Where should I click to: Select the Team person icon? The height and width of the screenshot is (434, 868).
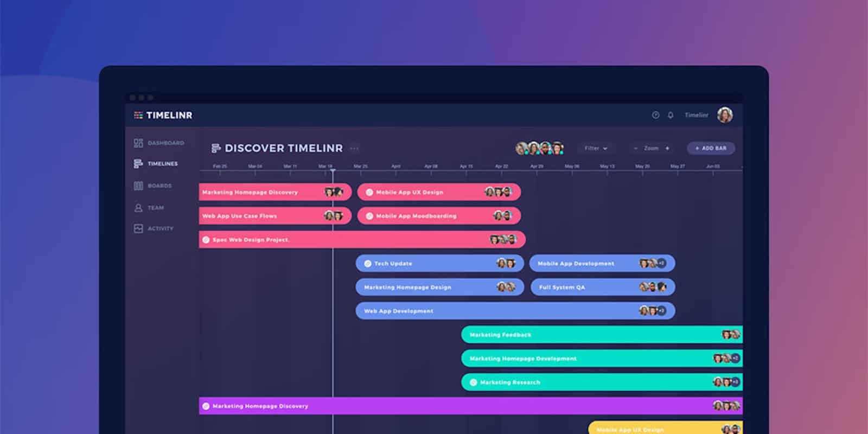138,208
